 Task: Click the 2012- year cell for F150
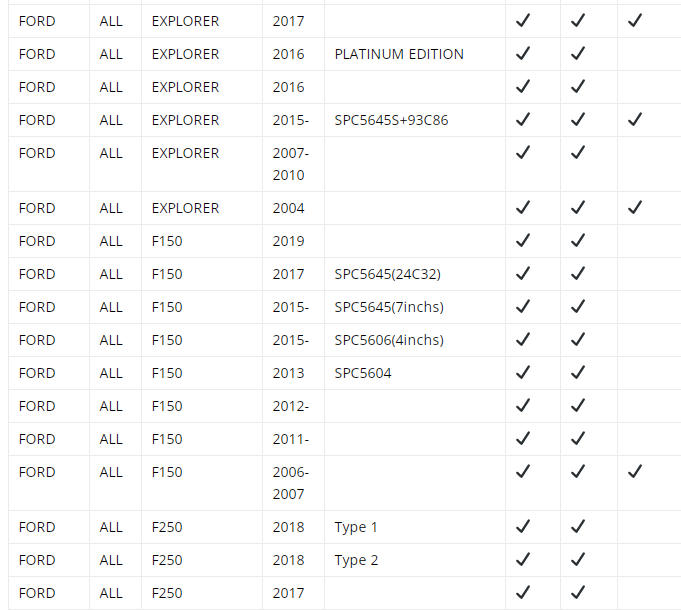tap(293, 406)
